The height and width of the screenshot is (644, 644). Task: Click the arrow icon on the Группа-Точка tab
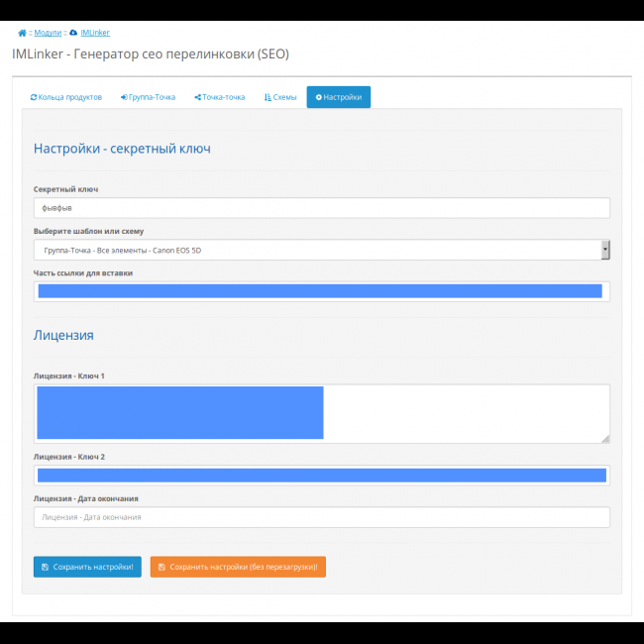[124, 97]
